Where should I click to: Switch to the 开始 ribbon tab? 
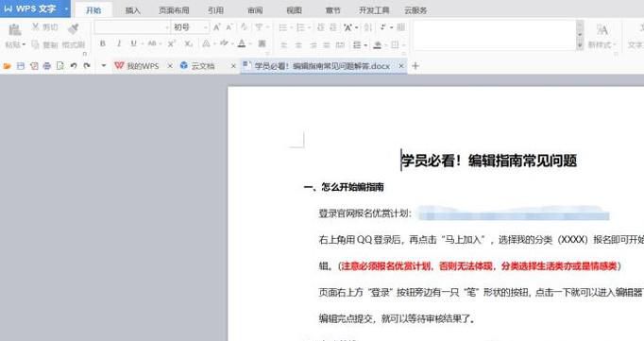(x=93, y=10)
